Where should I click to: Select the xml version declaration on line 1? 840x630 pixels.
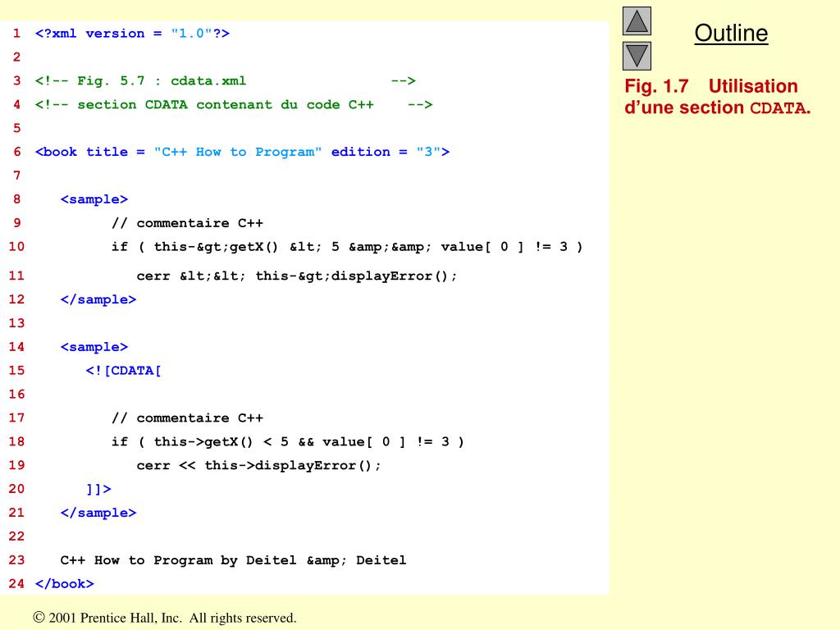132,33
